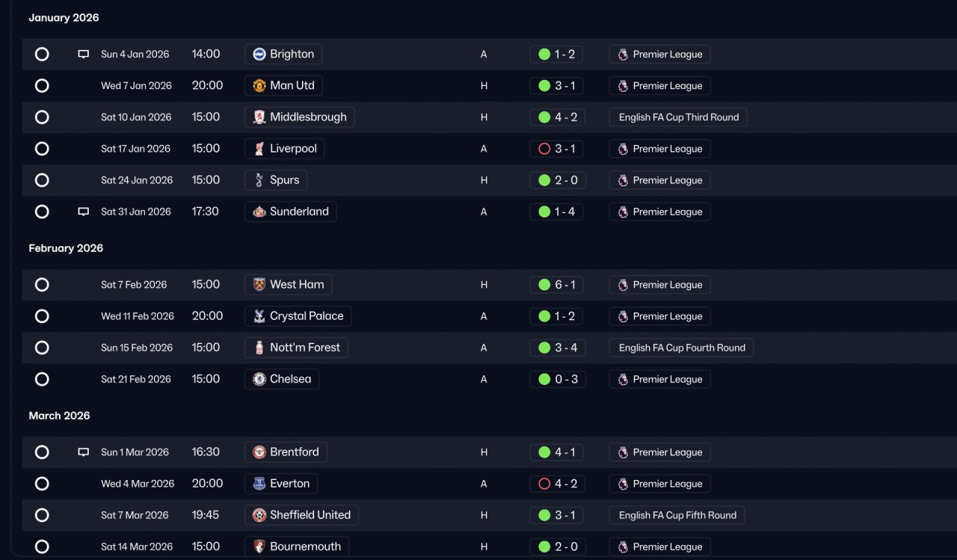Select the radio circle next to Sat 7 Feb 2026

tap(42, 284)
